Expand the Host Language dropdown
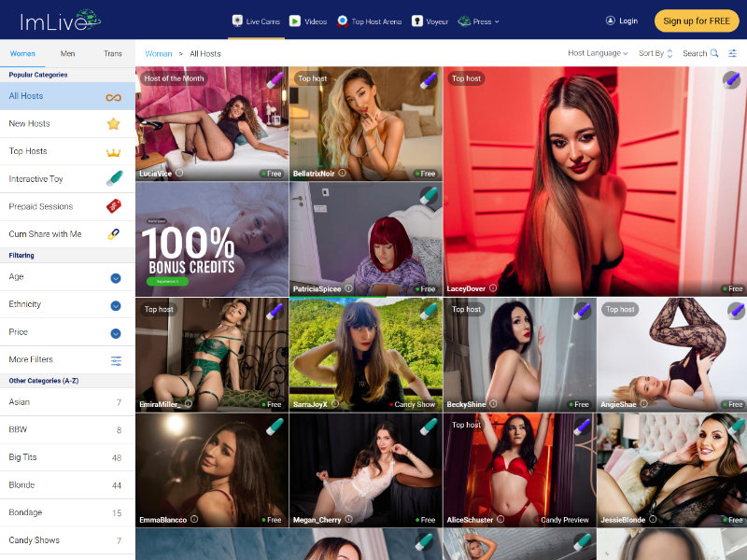747x560 pixels. pyautogui.click(x=598, y=53)
